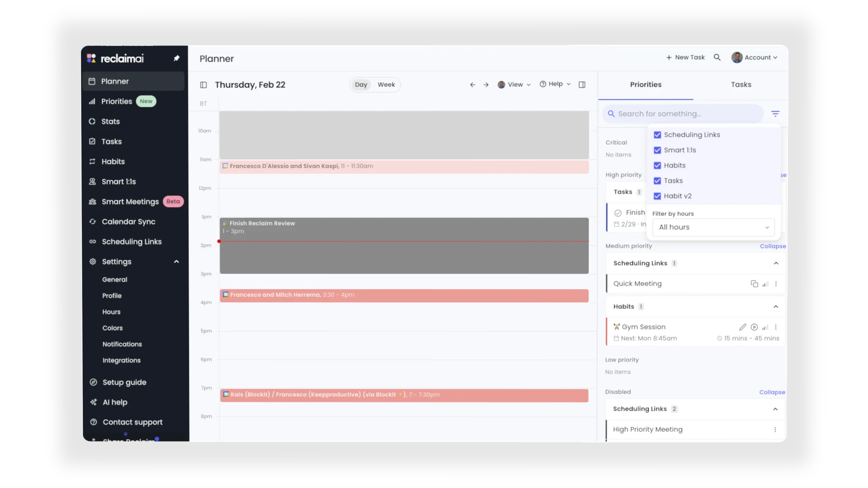Image resolution: width=868 pixels, height=488 pixels.
Task: Open the All hours dropdown
Action: pos(713,227)
